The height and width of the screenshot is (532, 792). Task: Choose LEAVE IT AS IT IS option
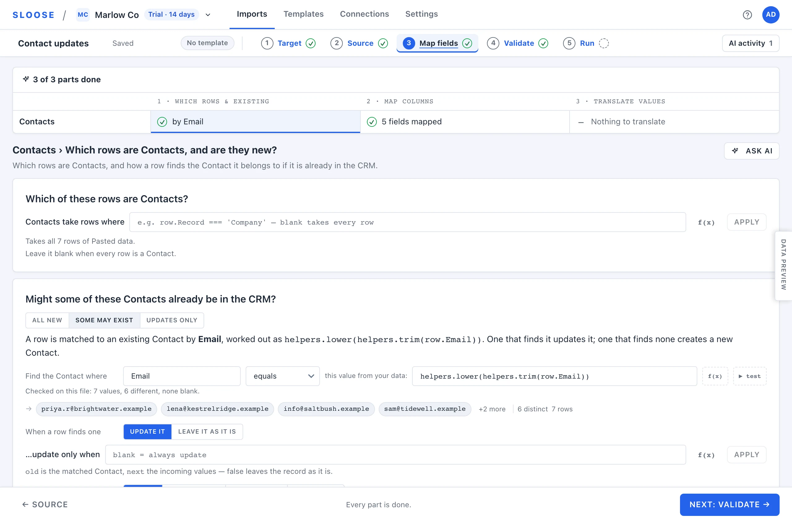[207, 431]
